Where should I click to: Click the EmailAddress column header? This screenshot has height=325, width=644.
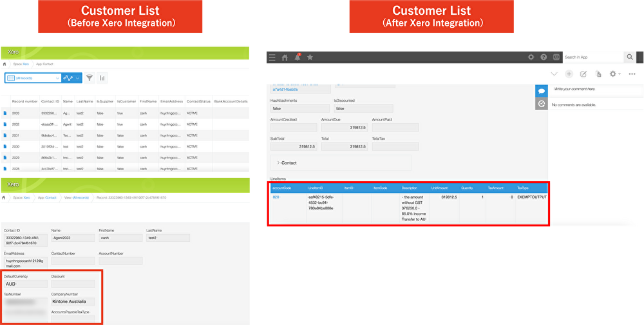(x=171, y=101)
